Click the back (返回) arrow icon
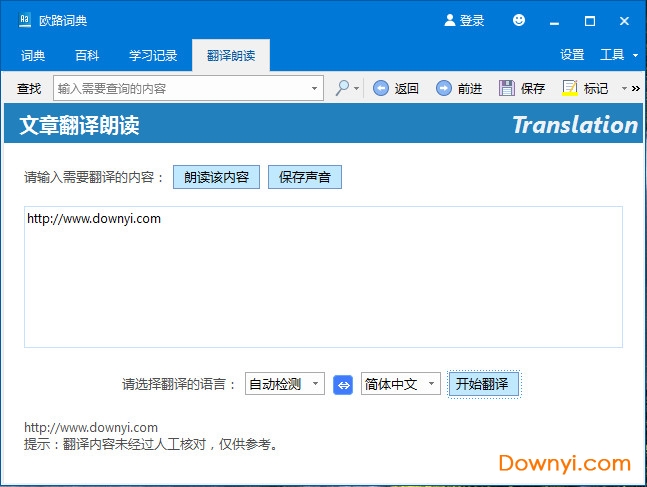This screenshot has width=647, height=487. [x=381, y=88]
